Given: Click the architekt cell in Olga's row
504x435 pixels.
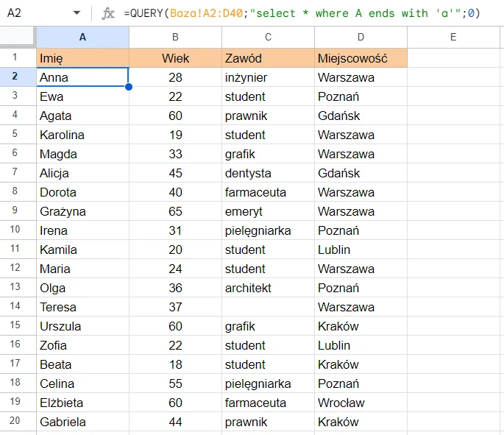Looking at the screenshot, I should pyautogui.click(x=268, y=288).
